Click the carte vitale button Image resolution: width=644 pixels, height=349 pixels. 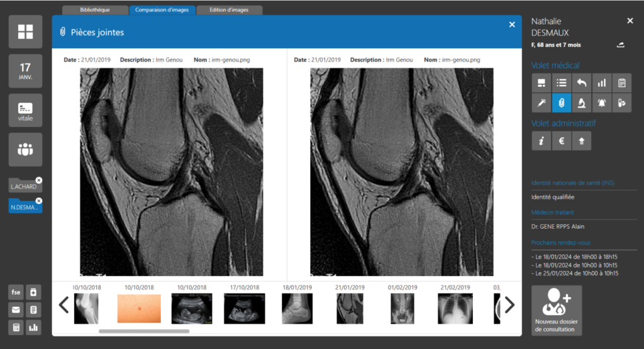[25, 110]
